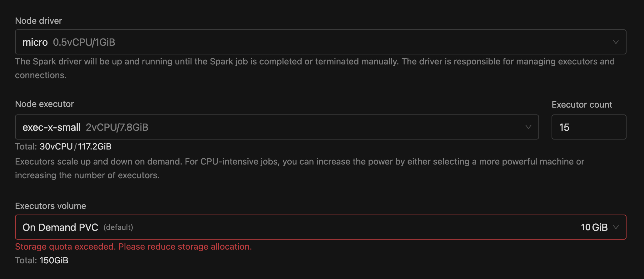Click the Node driver label
Viewport: 644px width, 279px height.
[x=38, y=20]
